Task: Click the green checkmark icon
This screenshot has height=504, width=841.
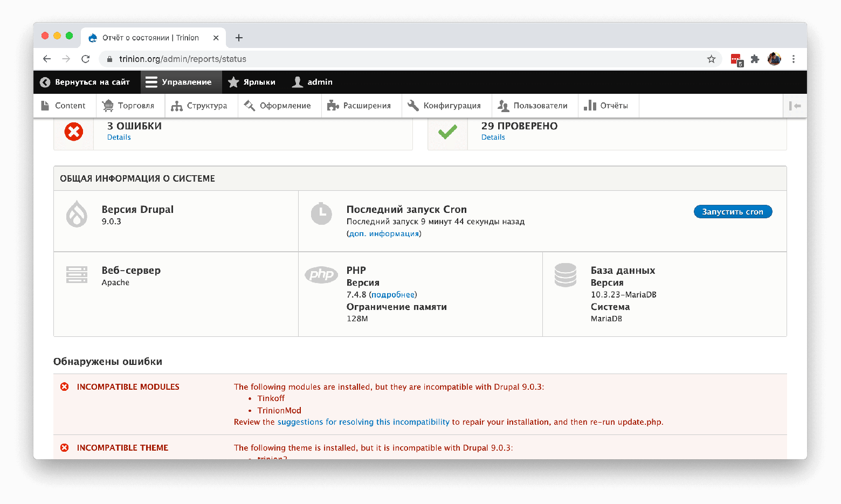Action: pyautogui.click(x=447, y=132)
